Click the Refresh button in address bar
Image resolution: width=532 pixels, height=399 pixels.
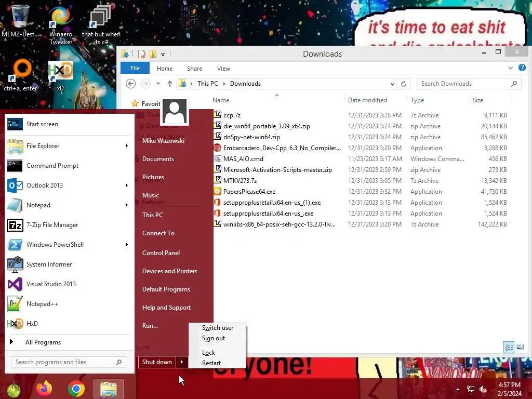[x=403, y=84]
